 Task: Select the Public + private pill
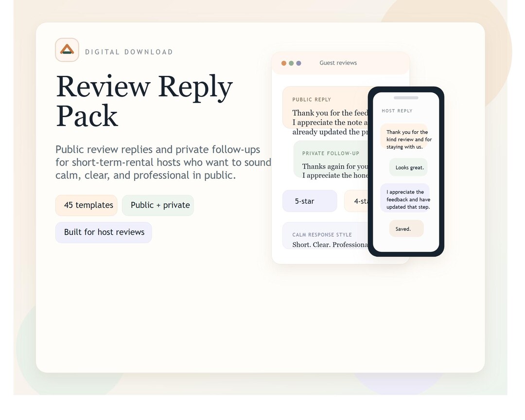(x=158, y=205)
